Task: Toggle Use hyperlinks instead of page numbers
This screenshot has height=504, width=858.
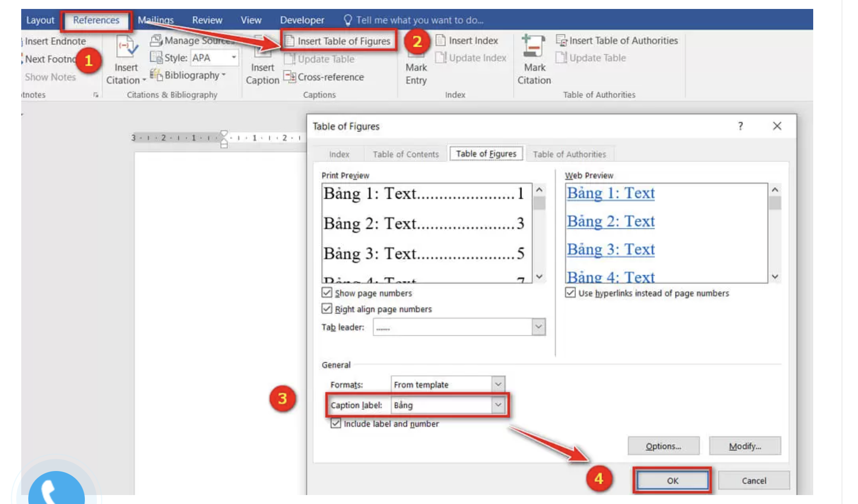Action: (x=570, y=293)
